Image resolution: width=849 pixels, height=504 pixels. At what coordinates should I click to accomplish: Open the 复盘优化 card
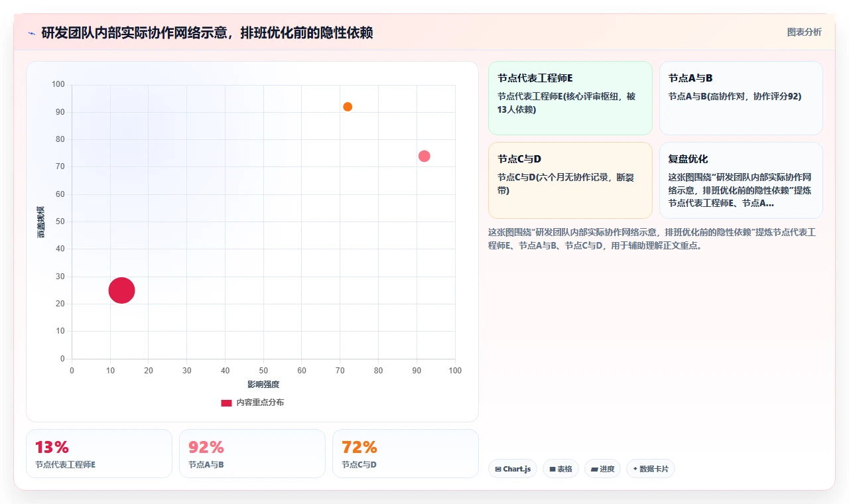[x=741, y=180]
